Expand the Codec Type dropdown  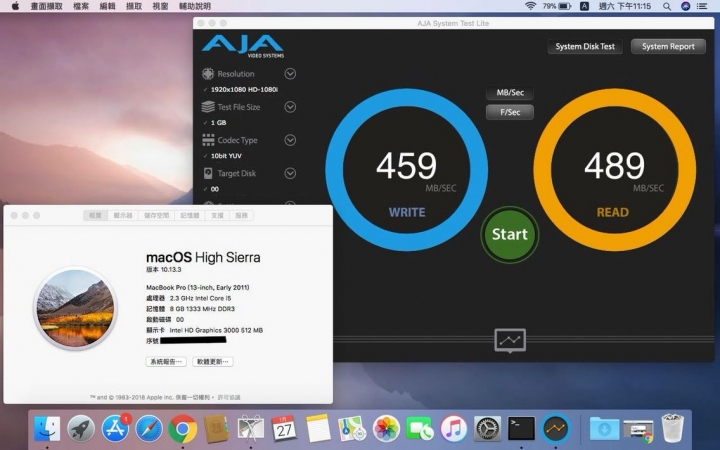(x=290, y=140)
